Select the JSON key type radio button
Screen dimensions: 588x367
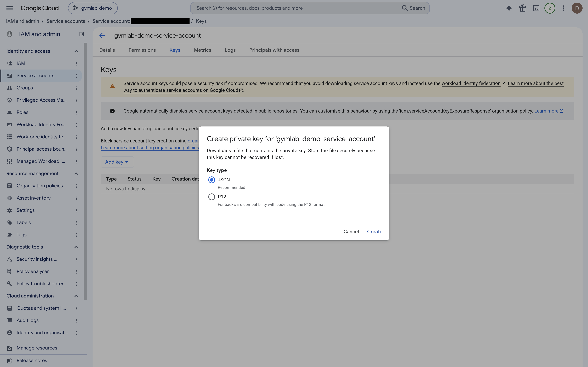click(x=211, y=180)
